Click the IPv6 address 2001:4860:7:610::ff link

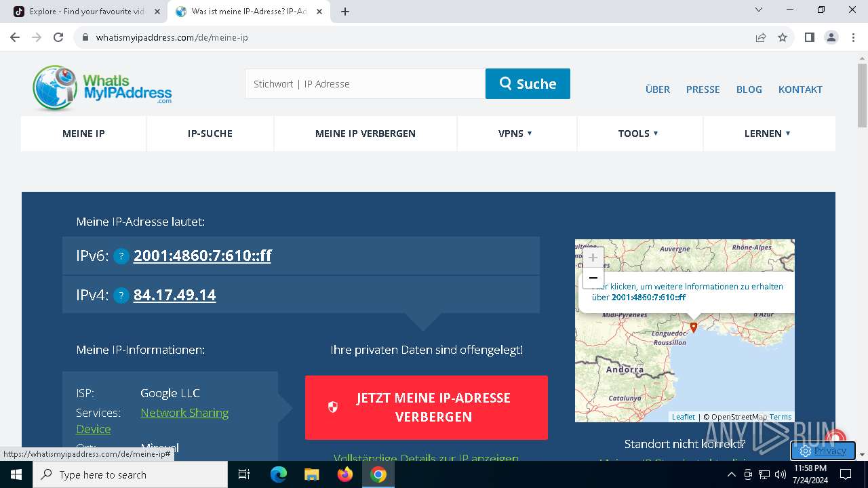coord(202,256)
